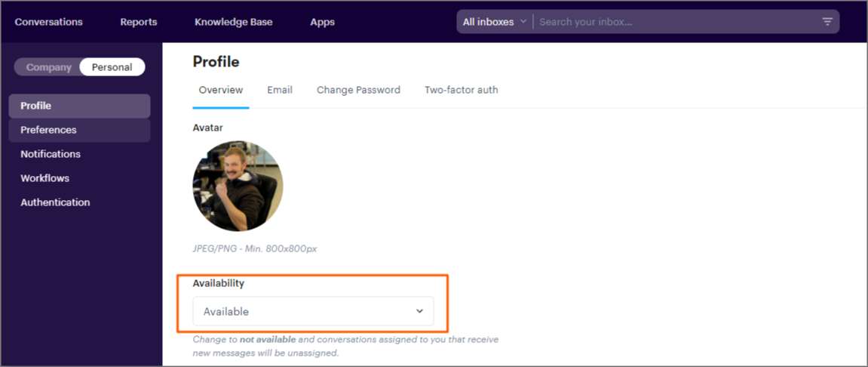Expand the Availability dropdown
Screen dimensions: 868x367
click(x=313, y=311)
